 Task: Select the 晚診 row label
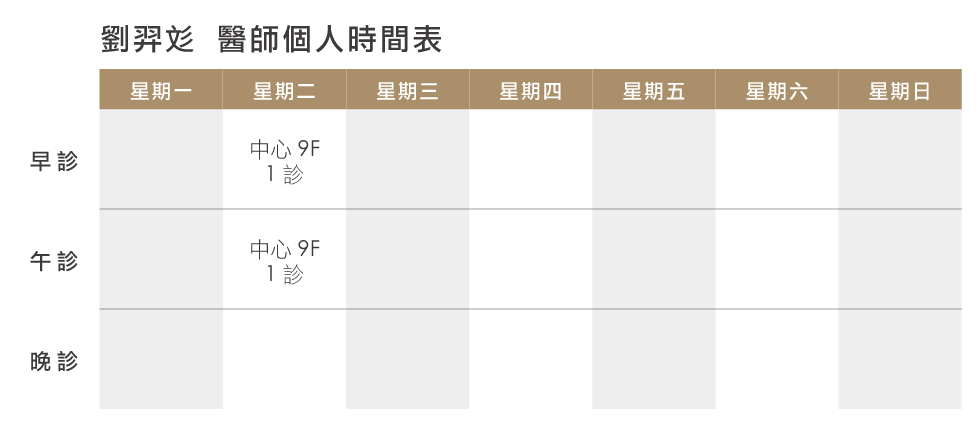53,362
